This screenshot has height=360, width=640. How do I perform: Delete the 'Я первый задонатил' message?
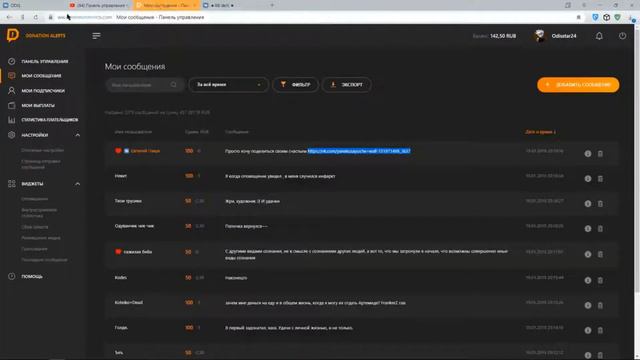click(x=600, y=330)
